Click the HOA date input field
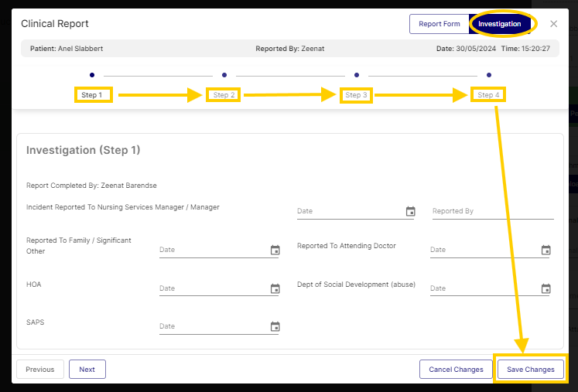Screen dimensions: 578x392 point(212,288)
